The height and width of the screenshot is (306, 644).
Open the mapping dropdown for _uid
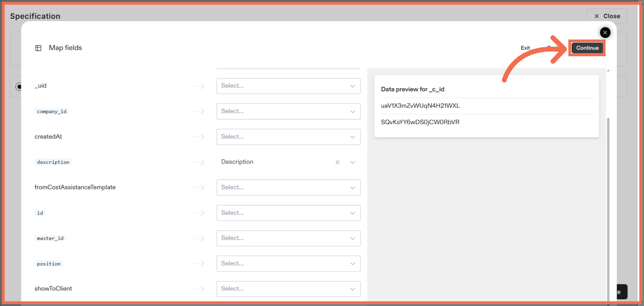click(x=288, y=86)
